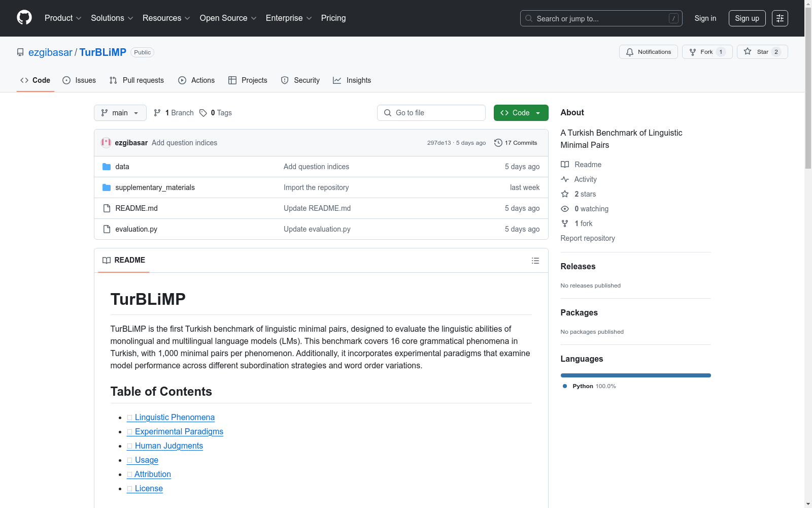Open the Enterprise dropdown

(289, 18)
